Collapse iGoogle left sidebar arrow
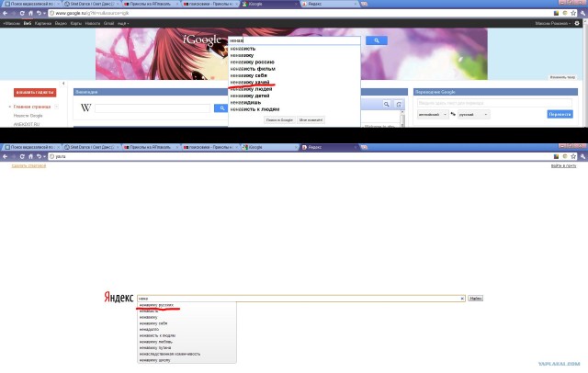Screen dimensions: 588x373 click(x=63, y=84)
